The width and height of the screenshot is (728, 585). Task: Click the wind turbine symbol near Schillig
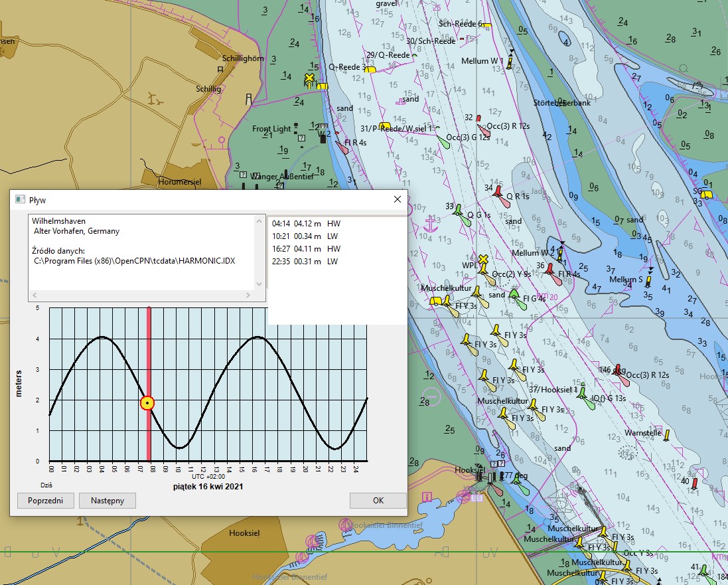coord(155,99)
